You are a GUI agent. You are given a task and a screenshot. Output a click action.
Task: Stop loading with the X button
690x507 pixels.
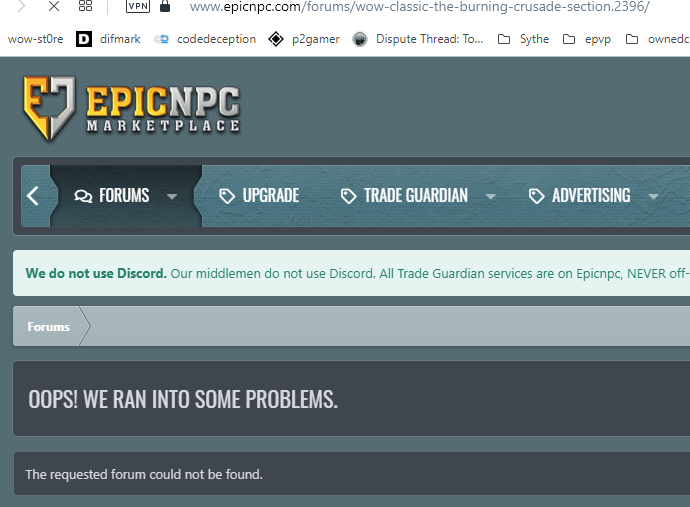point(54,6)
